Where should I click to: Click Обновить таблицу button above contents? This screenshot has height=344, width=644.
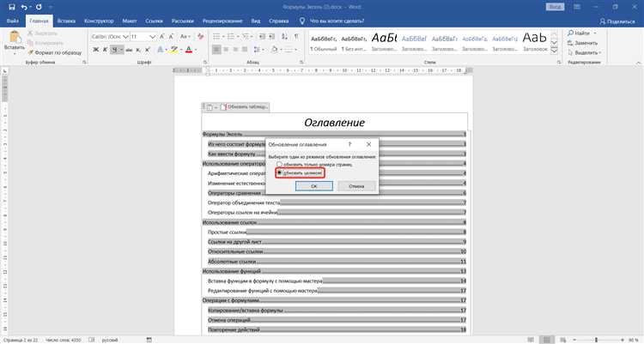click(x=245, y=106)
